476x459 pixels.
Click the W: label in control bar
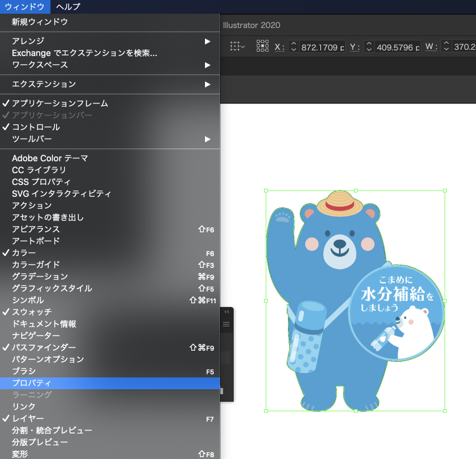(431, 47)
